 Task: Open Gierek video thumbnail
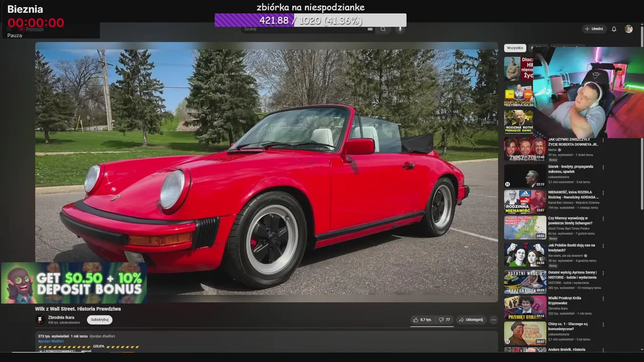pos(525,175)
